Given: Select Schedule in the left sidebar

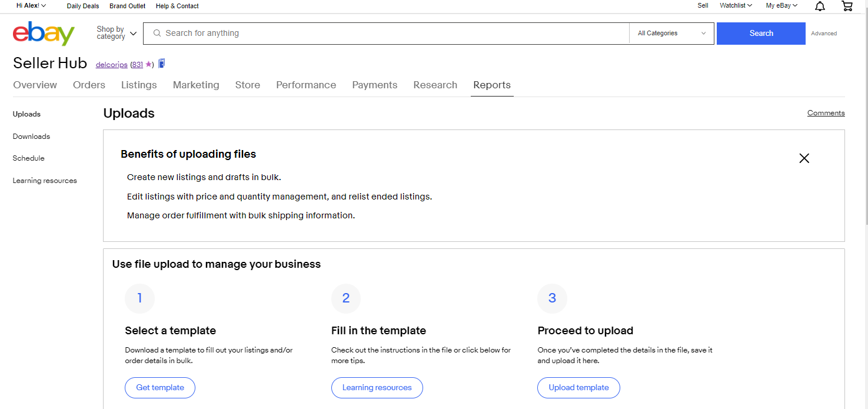Looking at the screenshot, I should tap(28, 158).
